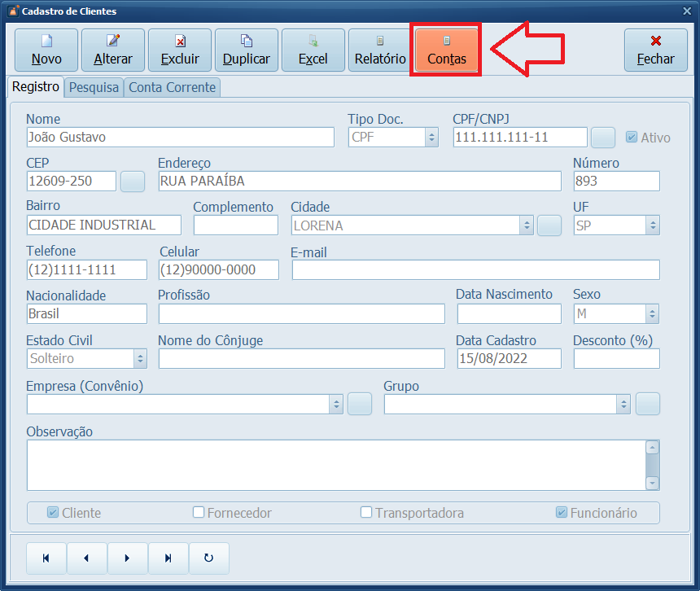The width and height of the screenshot is (700, 591).
Task: Open the Conta Corrente tab
Action: pos(172,87)
